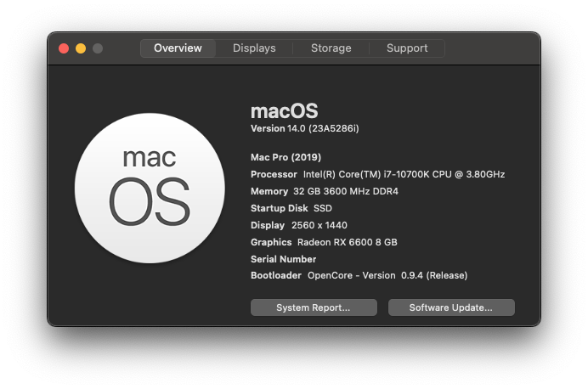Click the Memory label
This screenshot has height=389, width=588.
coord(269,191)
